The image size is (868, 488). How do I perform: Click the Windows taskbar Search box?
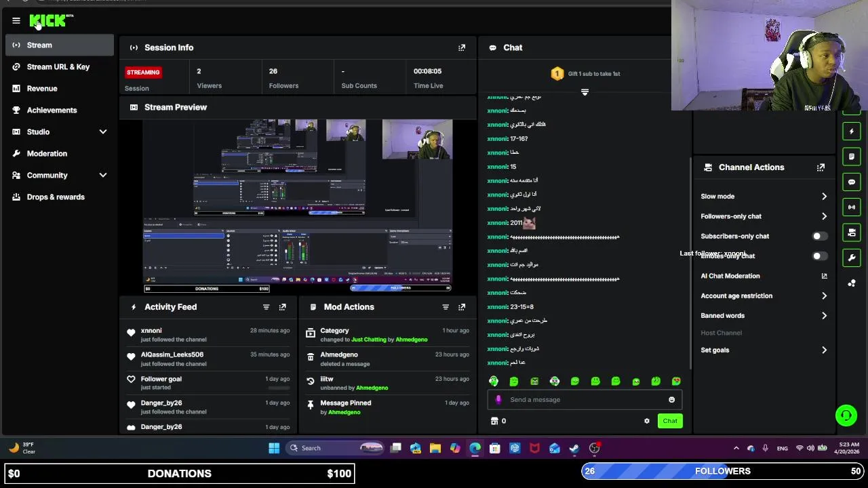point(335,448)
